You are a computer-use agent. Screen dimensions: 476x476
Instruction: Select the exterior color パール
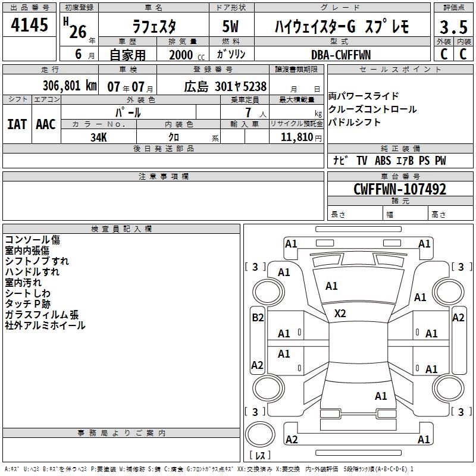pos(128,112)
